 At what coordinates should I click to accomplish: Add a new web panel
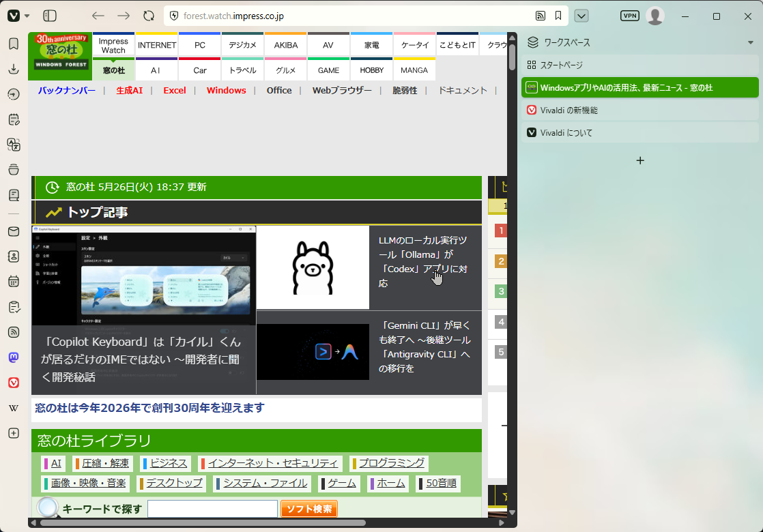[14, 433]
